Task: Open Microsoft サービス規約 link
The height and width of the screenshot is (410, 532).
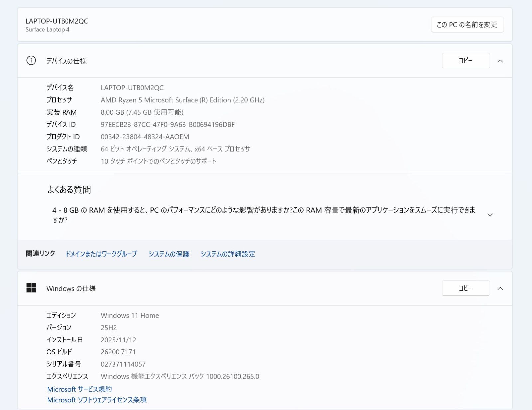Action: click(x=80, y=389)
